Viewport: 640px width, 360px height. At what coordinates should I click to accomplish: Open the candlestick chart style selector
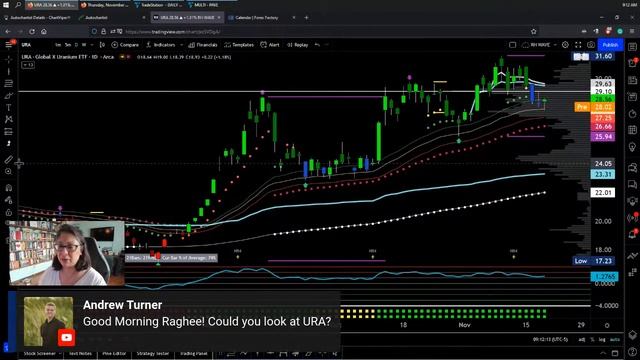tap(102, 45)
